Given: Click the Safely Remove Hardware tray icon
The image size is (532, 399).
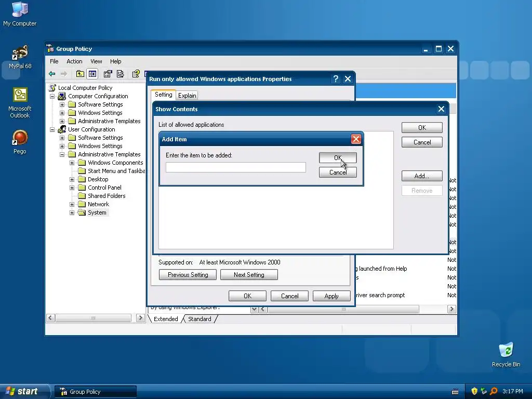Looking at the screenshot, I should click(484, 391).
